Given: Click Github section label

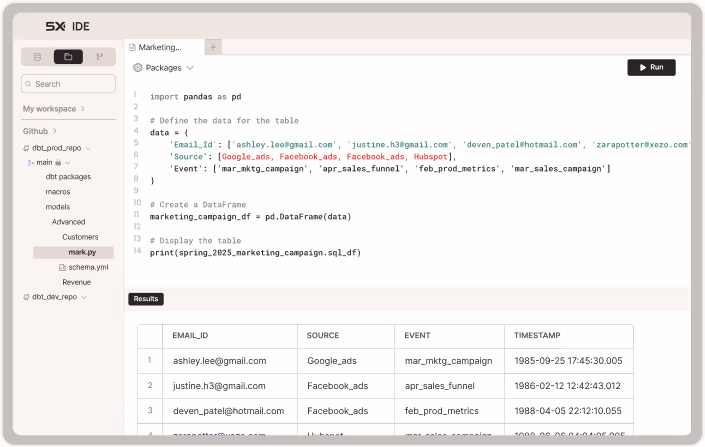Looking at the screenshot, I should [35, 131].
